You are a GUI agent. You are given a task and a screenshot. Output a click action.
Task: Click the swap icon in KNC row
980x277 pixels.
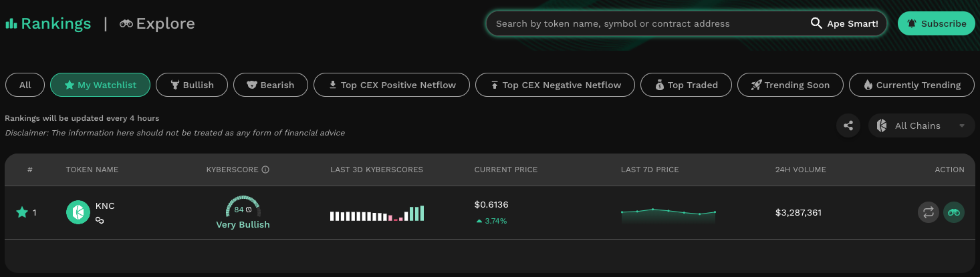pos(929,212)
